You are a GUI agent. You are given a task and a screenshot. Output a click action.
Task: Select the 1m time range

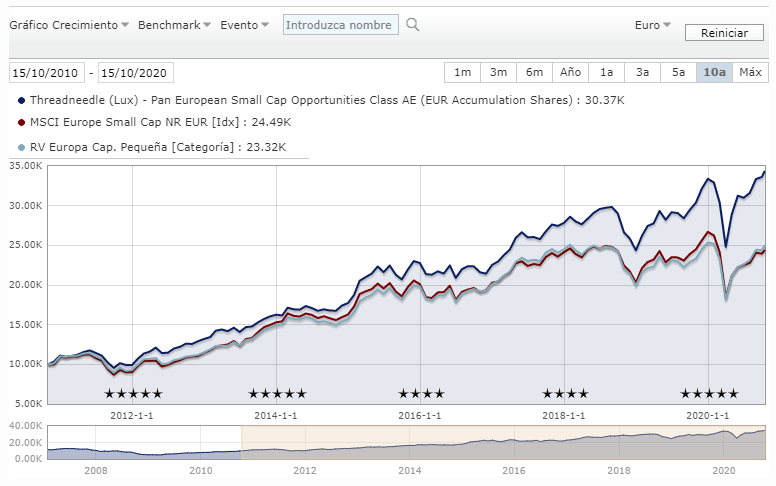[x=462, y=72]
